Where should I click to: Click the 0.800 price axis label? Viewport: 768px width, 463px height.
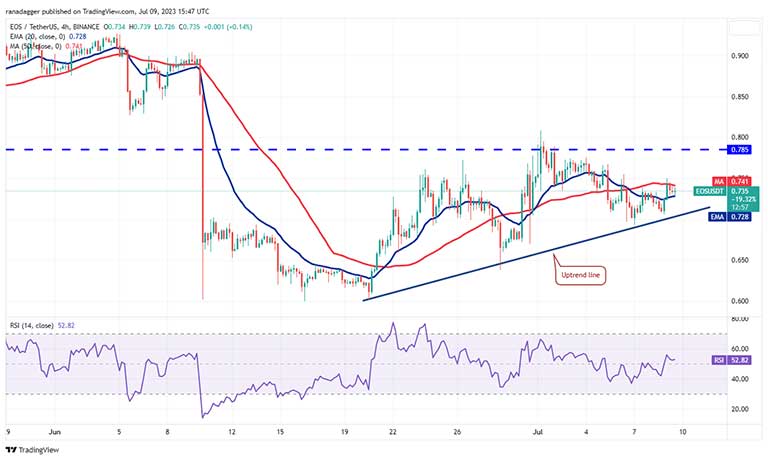pos(740,137)
